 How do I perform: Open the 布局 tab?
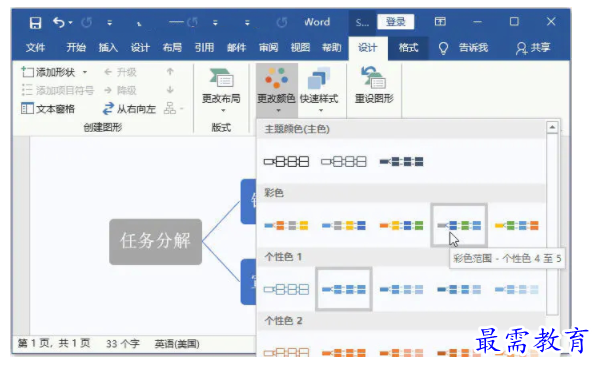(x=172, y=48)
